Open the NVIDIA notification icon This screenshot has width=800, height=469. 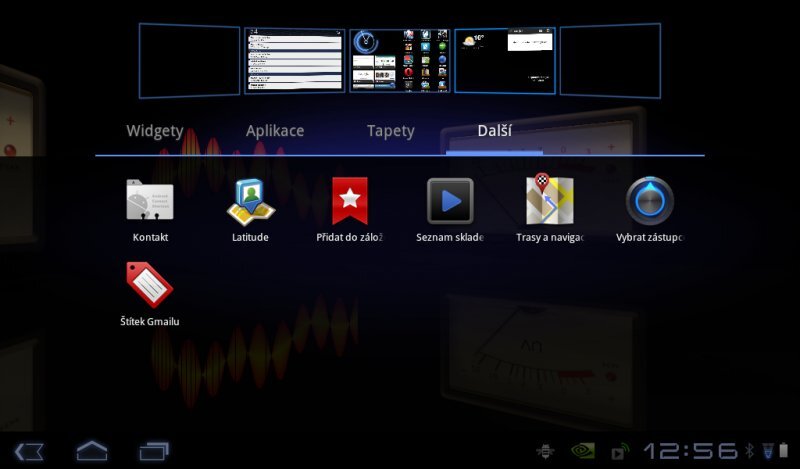coord(582,451)
